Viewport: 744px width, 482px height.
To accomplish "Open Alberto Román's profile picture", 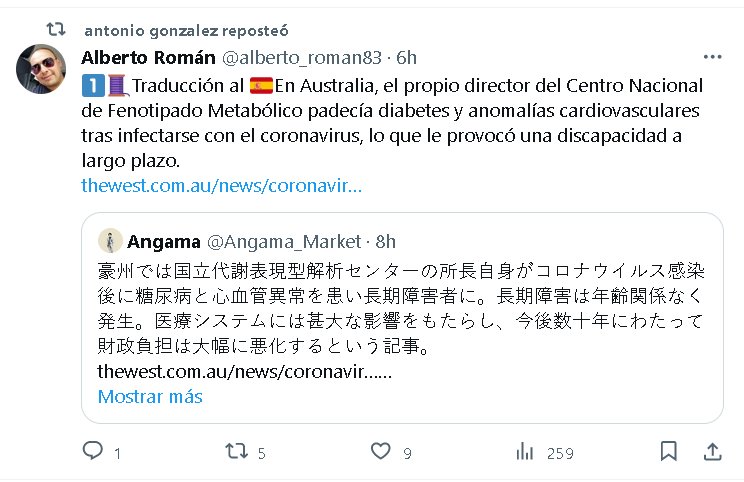I will 41,69.
